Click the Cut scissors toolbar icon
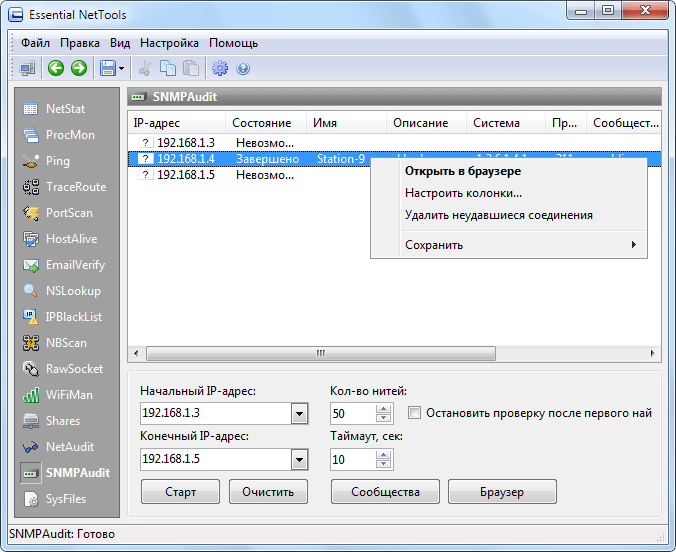Viewport: 676px width, 552px height. [145, 68]
